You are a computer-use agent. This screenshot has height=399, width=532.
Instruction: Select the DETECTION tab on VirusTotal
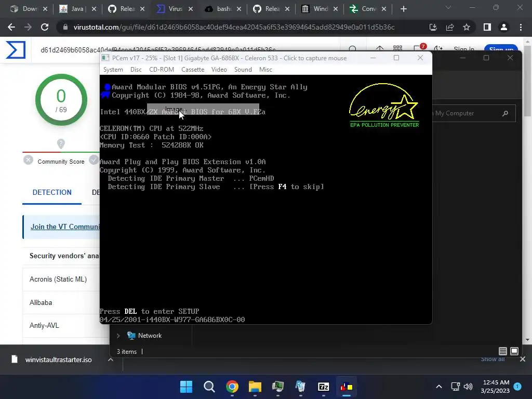tap(52, 192)
